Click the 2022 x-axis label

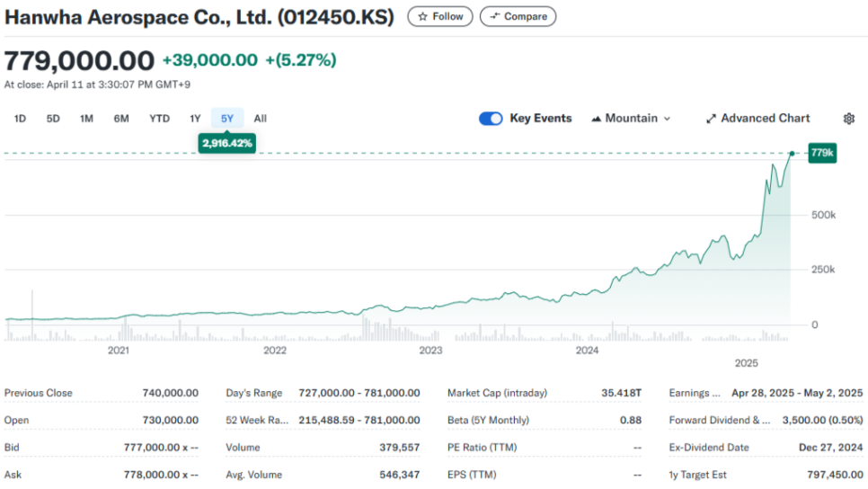point(275,351)
